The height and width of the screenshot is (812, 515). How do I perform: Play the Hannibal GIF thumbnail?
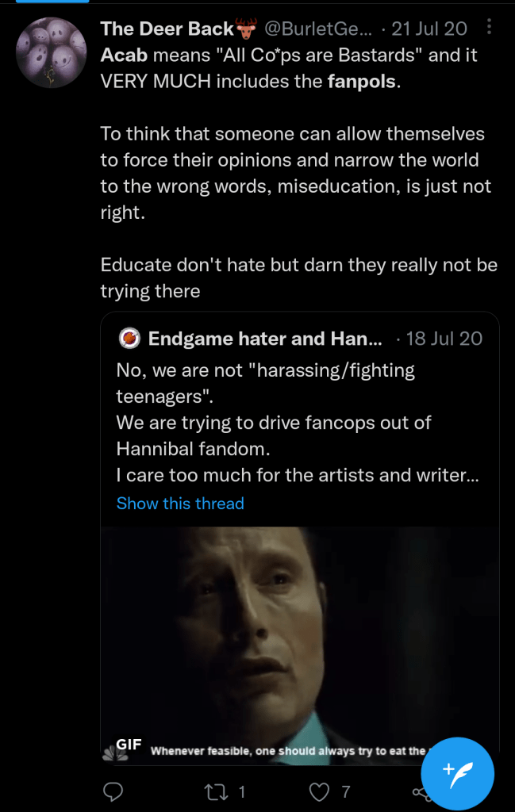point(299,642)
